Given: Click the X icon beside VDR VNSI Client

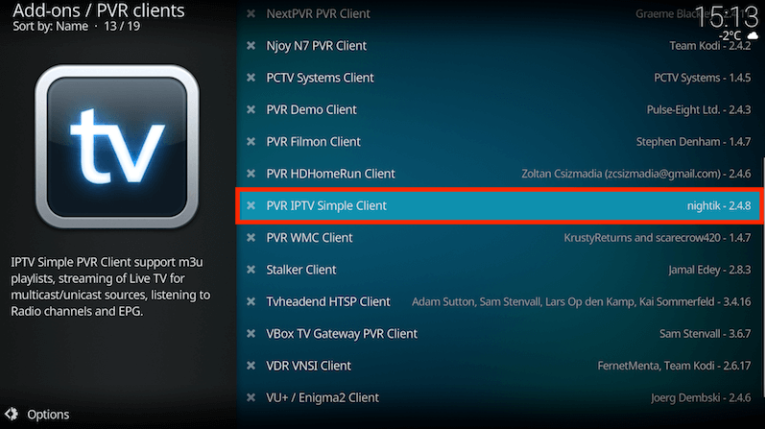Looking at the screenshot, I should click(x=251, y=366).
